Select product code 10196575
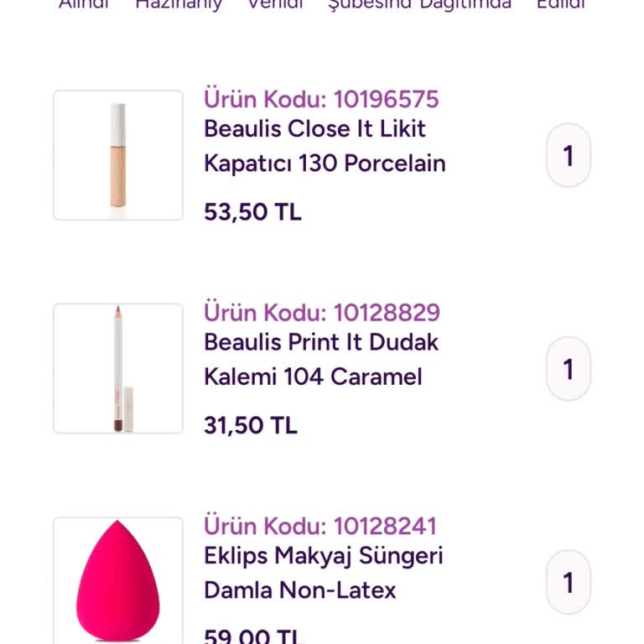644x644 pixels. [321, 99]
